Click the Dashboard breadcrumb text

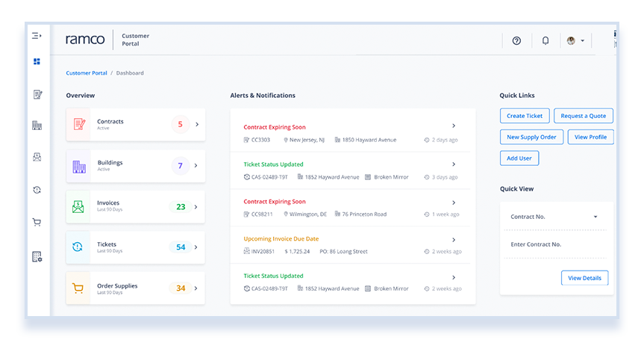(130, 72)
